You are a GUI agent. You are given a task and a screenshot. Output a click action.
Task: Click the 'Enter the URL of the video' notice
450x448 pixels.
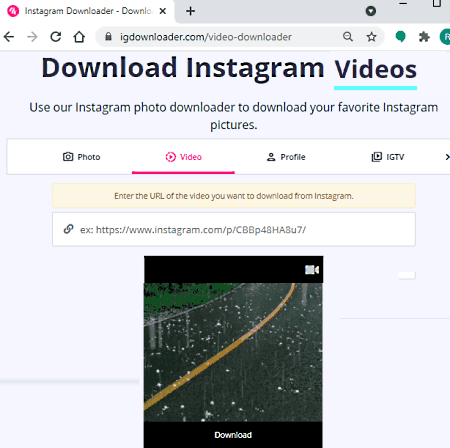[234, 196]
